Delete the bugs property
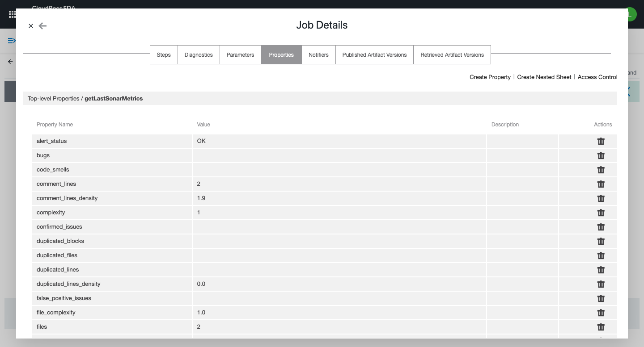This screenshot has width=644, height=347. pos(601,155)
